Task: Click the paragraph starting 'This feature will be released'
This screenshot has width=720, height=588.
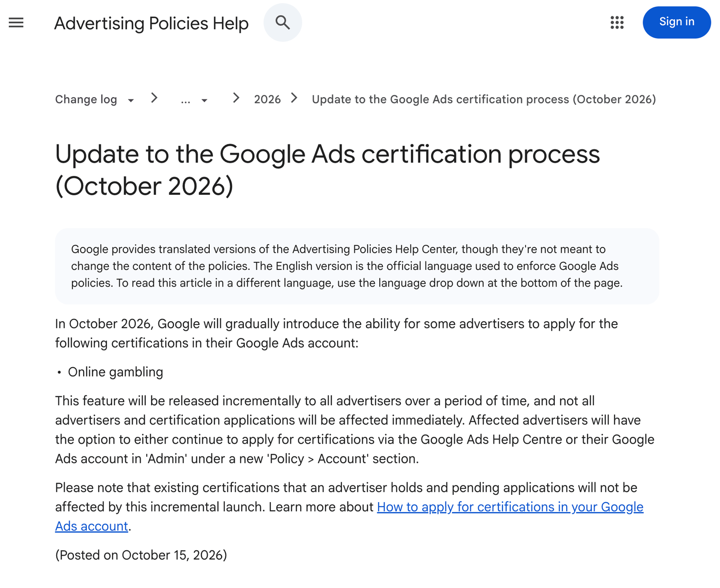Action: tap(355, 430)
